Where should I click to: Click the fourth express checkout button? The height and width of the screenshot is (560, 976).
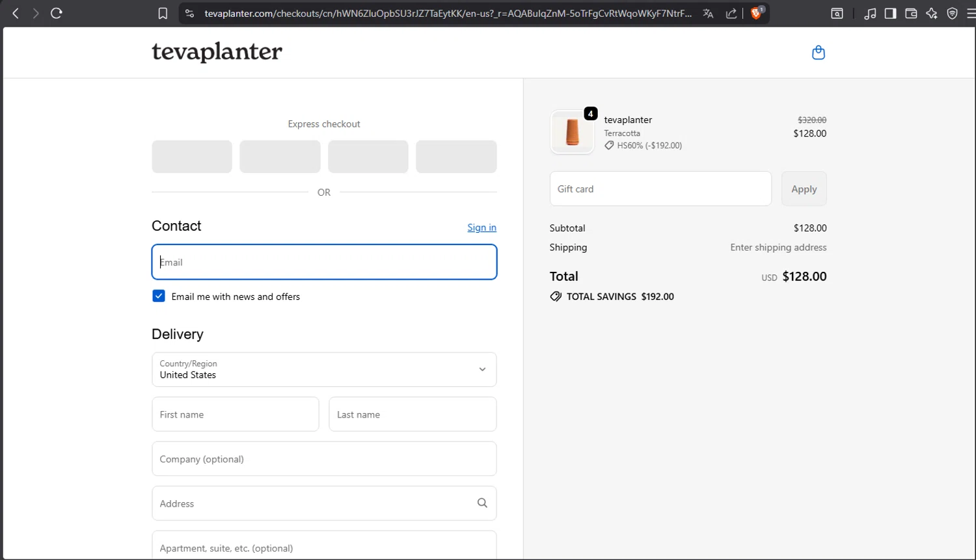(x=456, y=157)
